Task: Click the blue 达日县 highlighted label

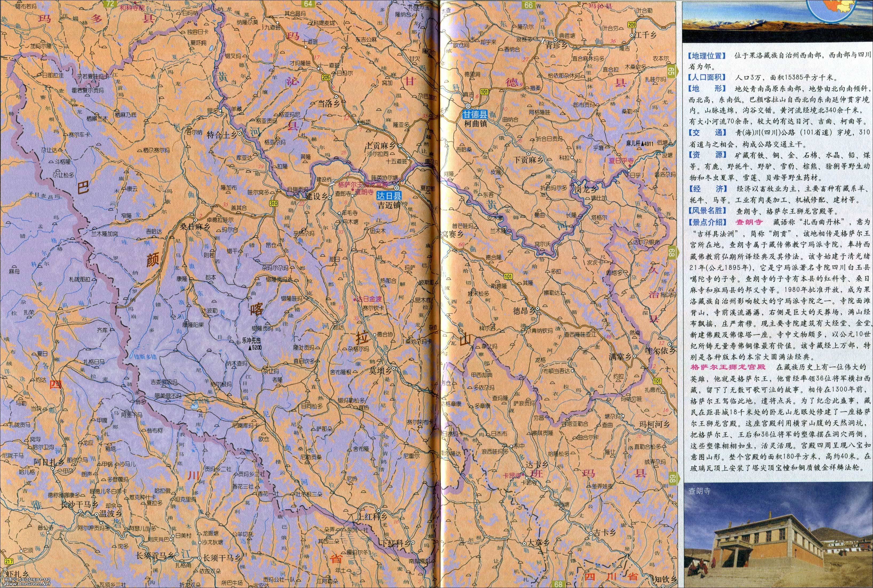Action: [389, 195]
